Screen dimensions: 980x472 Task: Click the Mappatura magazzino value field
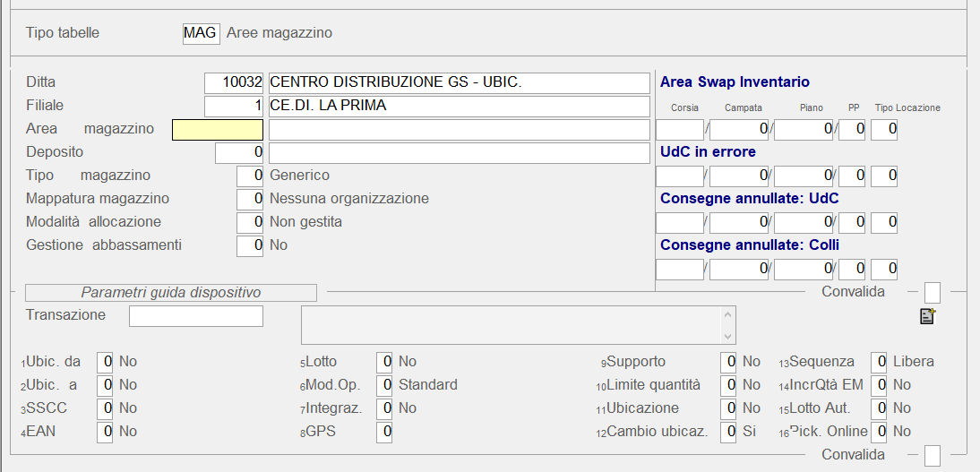click(x=250, y=200)
